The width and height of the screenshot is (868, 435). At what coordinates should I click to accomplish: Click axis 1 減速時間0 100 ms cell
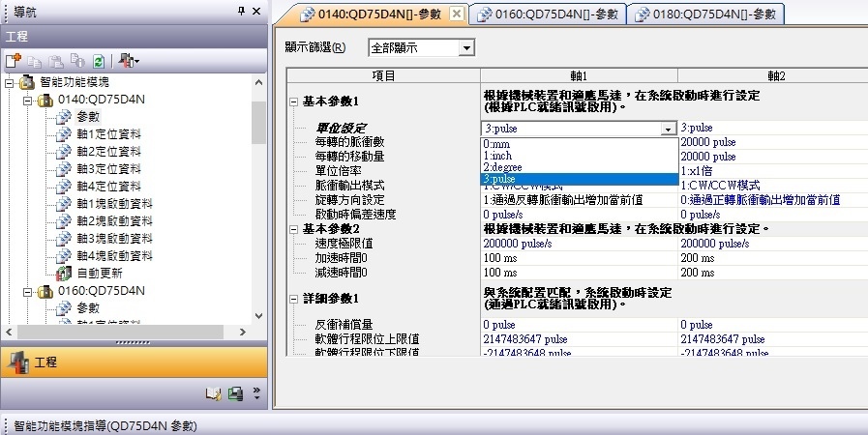(x=579, y=272)
